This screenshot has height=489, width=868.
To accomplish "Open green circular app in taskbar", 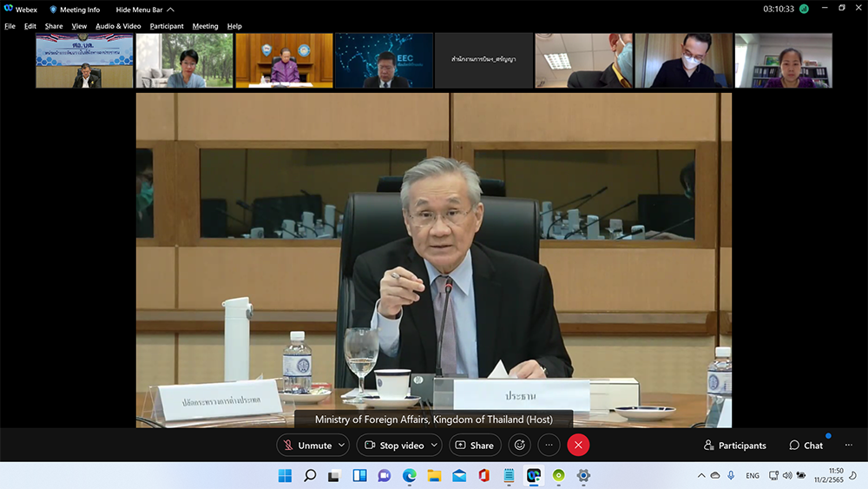I will pyautogui.click(x=558, y=476).
